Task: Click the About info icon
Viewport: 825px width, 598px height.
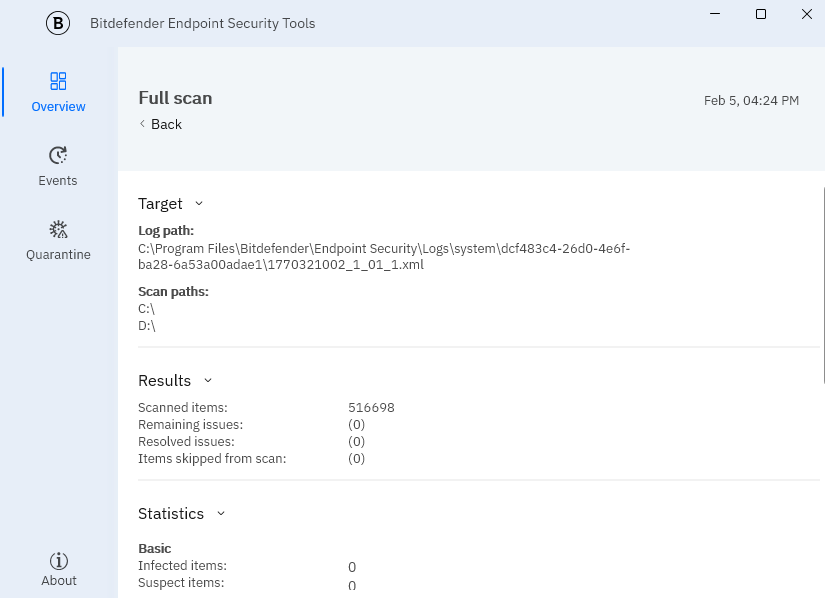Action: [x=59, y=561]
